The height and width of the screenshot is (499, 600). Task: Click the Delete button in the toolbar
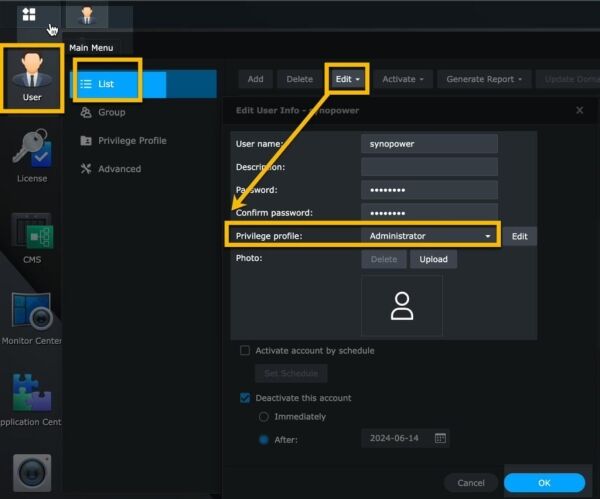(x=300, y=79)
